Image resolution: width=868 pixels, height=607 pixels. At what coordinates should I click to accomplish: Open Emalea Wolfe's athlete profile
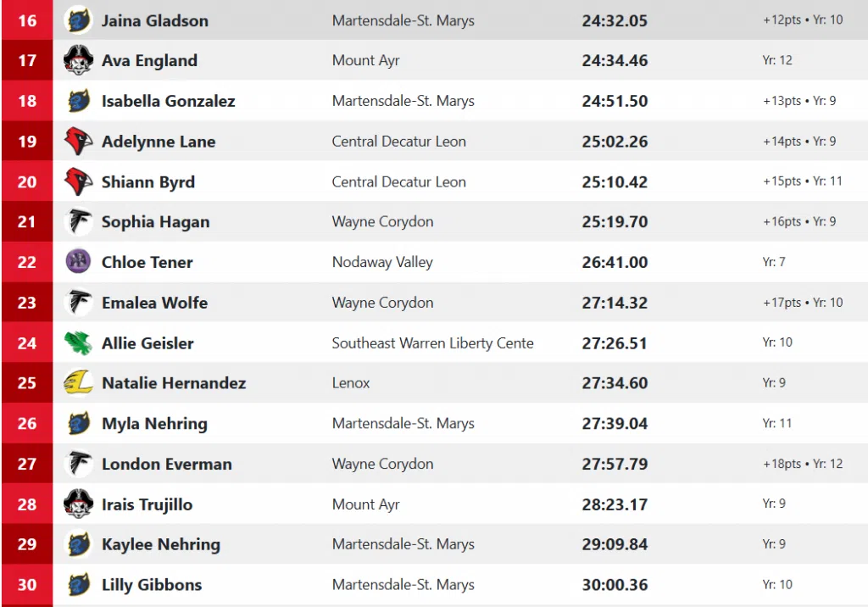[x=154, y=303]
